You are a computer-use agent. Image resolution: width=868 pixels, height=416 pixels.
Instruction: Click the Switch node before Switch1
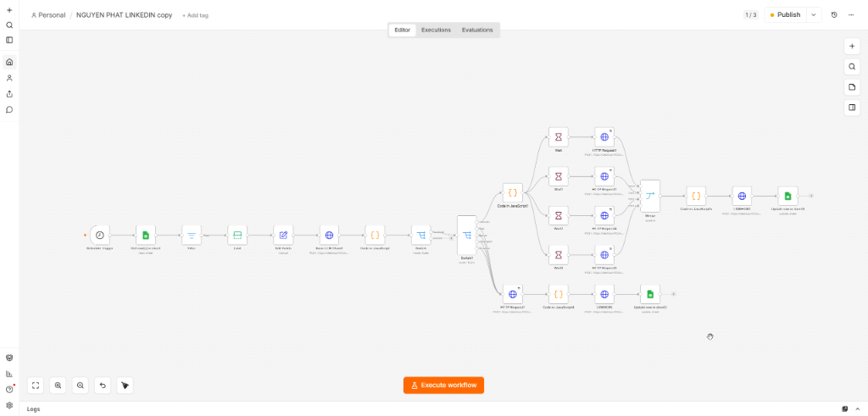point(421,235)
